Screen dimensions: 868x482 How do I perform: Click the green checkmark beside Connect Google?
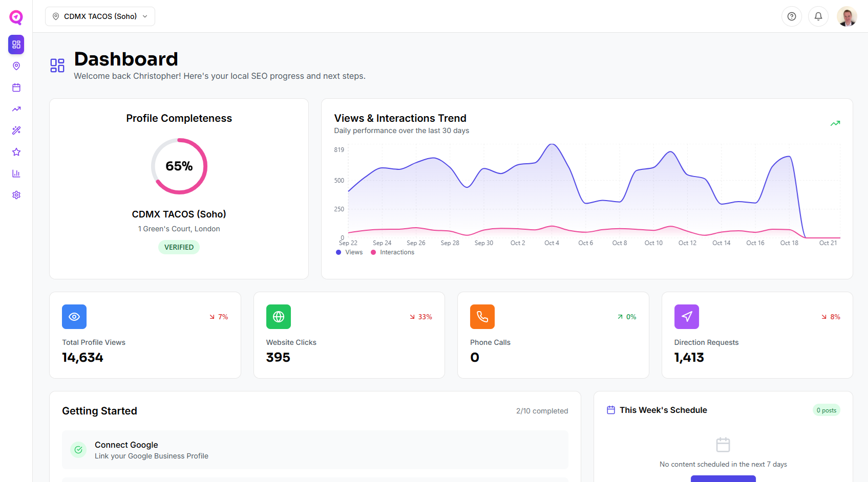coord(78,450)
